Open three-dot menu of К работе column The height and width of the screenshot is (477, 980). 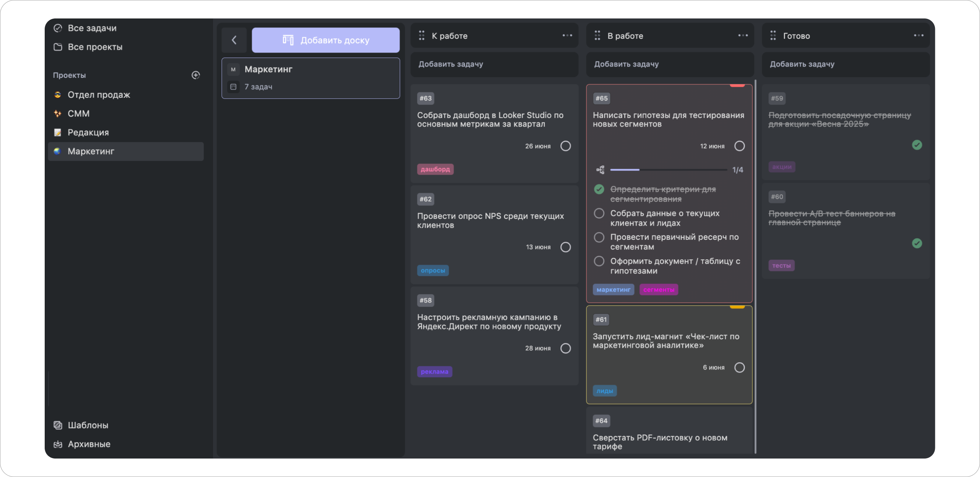click(x=567, y=36)
